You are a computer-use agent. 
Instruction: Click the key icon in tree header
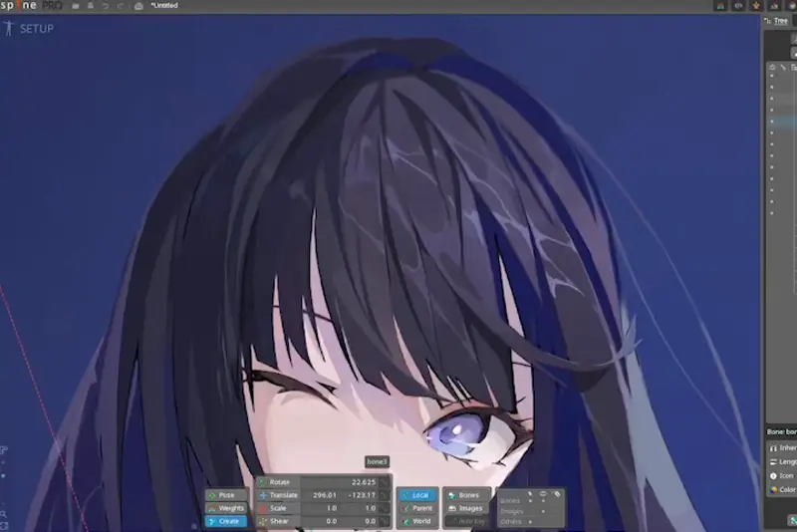point(783,67)
